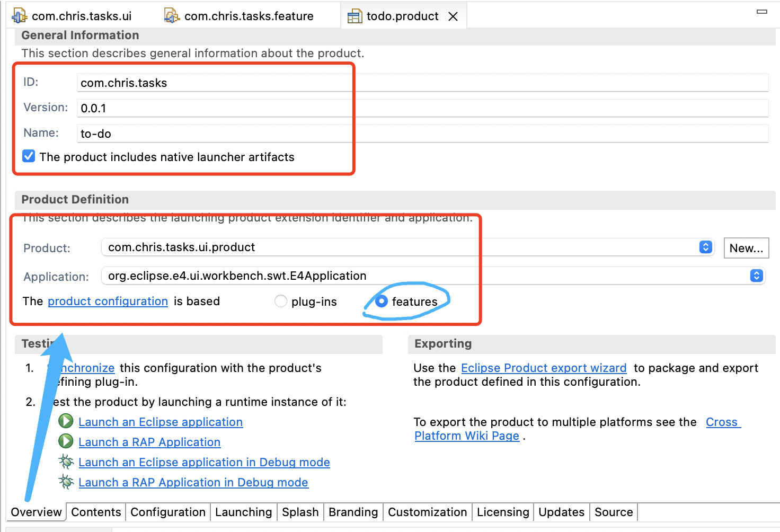
Task: Click the todo.product file tab icon
Action: tap(354, 17)
